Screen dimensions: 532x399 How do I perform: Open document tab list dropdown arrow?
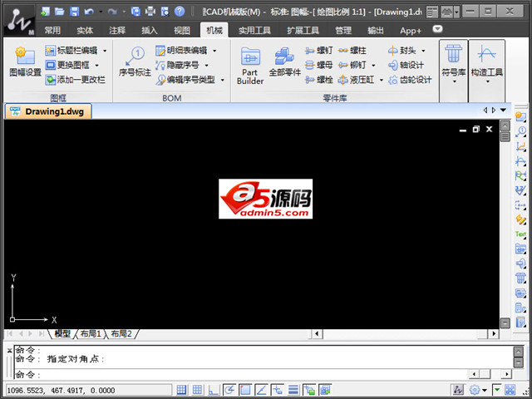(503, 110)
